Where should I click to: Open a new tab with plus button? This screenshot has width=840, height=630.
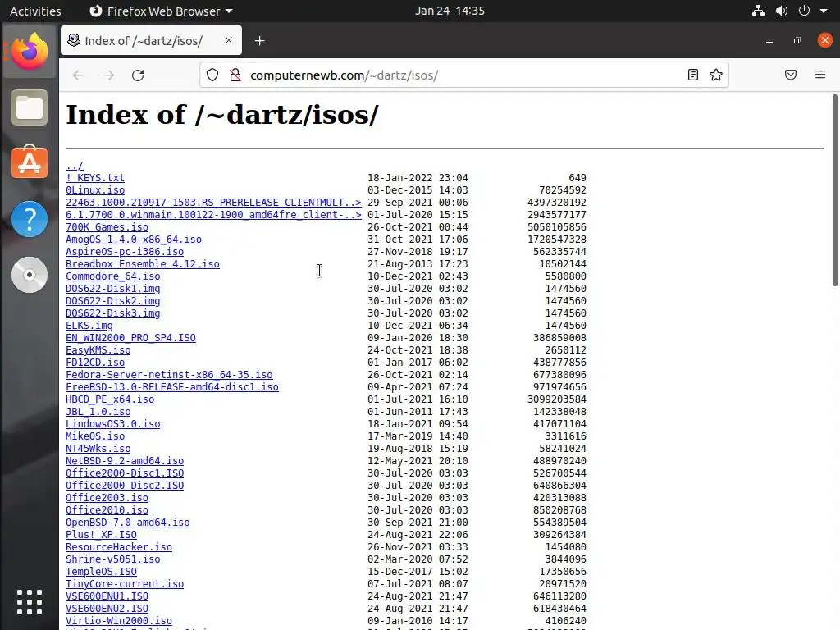point(260,41)
